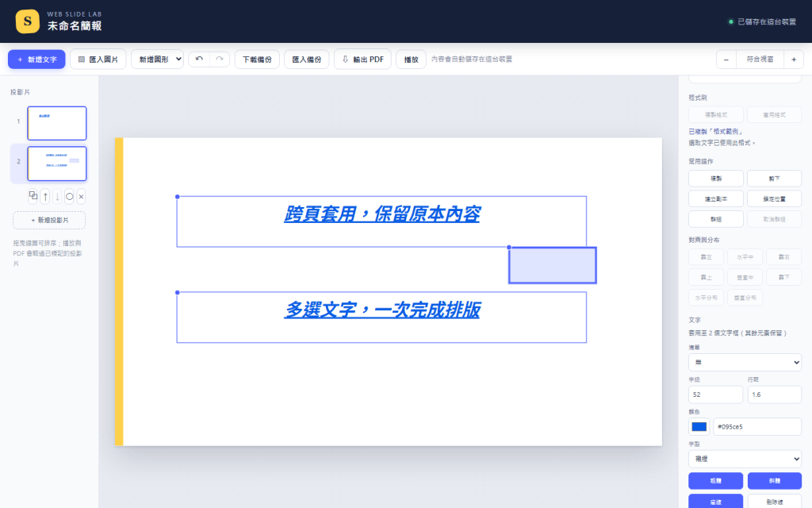Toggle 鎖定位置 lock position button

tap(774, 198)
